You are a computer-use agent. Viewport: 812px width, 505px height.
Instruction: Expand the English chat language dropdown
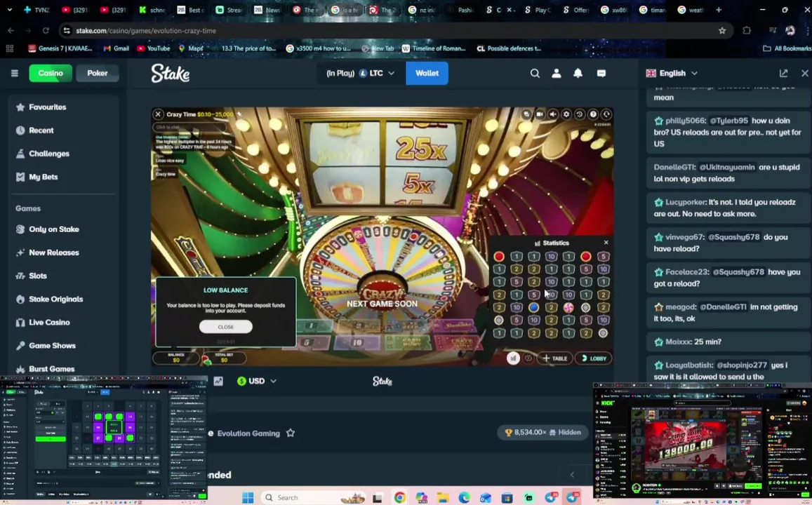pyautogui.click(x=672, y=74)
